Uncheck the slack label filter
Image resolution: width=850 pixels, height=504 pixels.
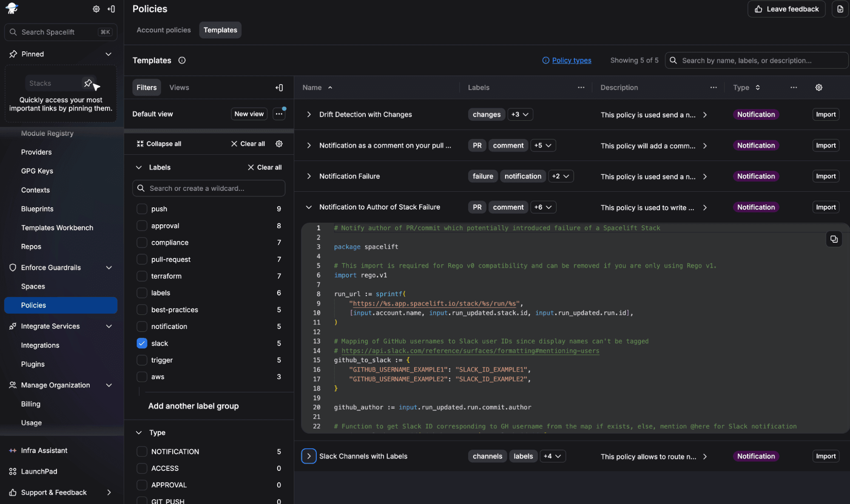pyautogui.click(x=142, y=343)
